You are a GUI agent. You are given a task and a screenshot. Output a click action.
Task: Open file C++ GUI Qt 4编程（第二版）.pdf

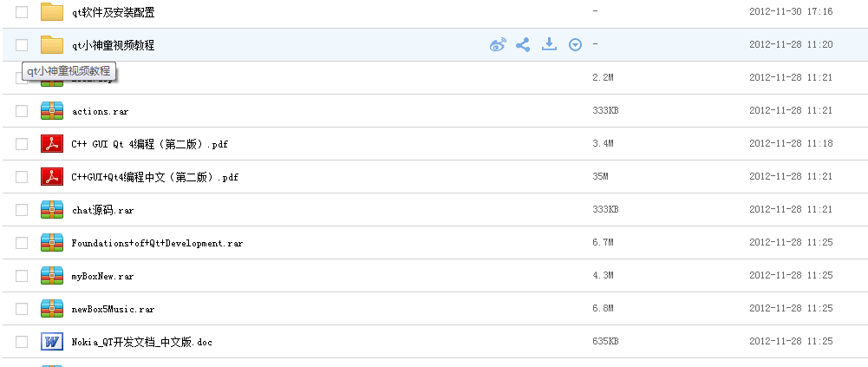tap(150, 145)
